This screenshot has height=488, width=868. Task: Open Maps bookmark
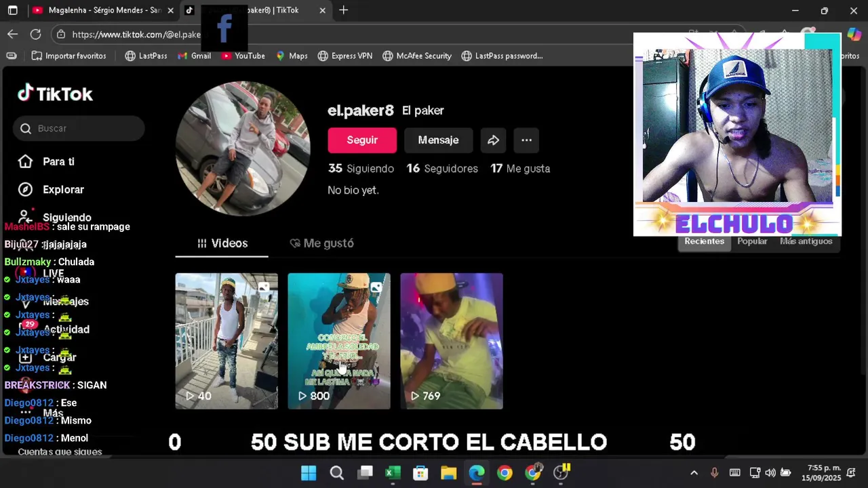[x=292, y=56]
